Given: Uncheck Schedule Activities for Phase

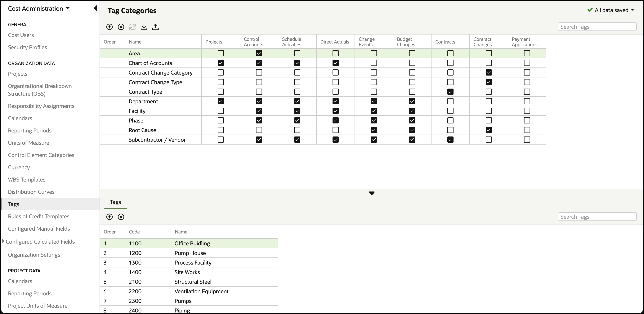Looking at the screenshot, I should (x=297, y=120).
